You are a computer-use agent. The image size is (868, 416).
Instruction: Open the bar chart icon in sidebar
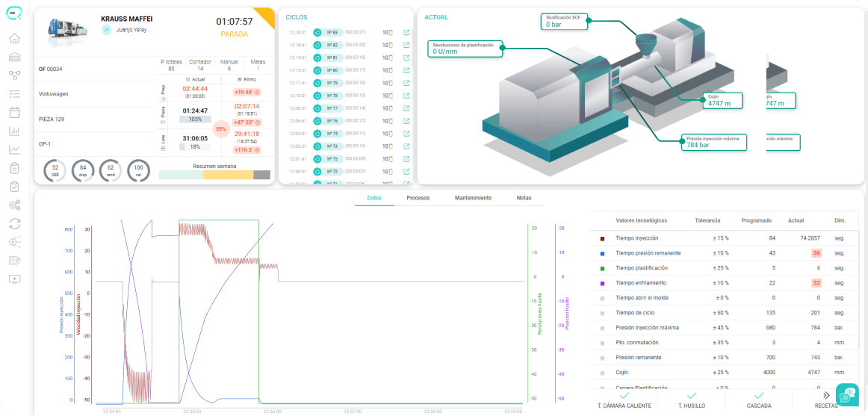coord(15,131)
